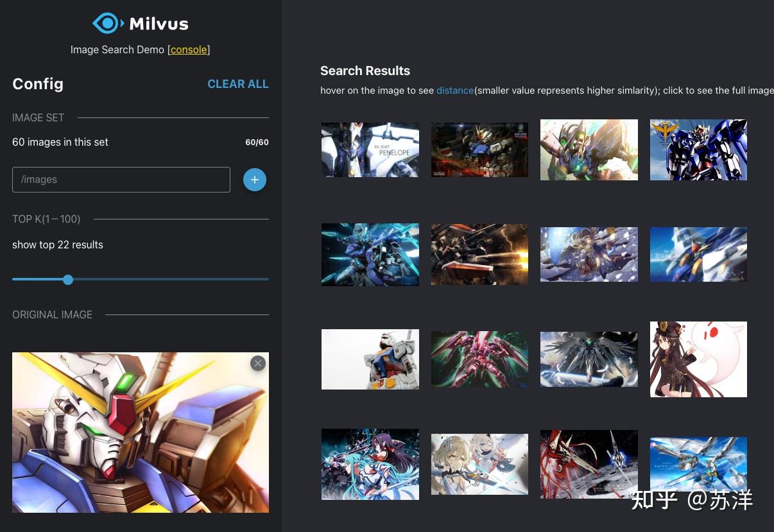Remove the original image using the X icon

257,363
